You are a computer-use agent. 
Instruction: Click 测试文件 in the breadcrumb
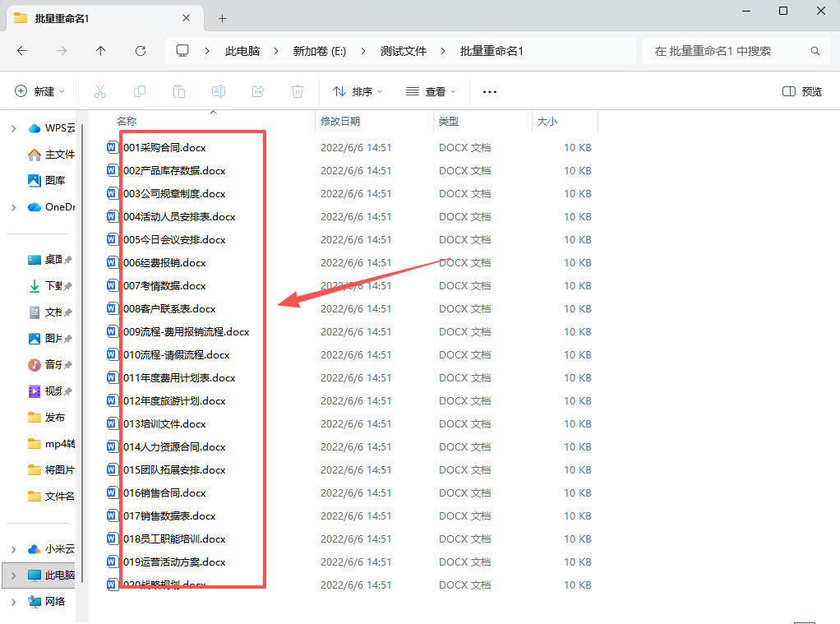(x=403, y=51)
